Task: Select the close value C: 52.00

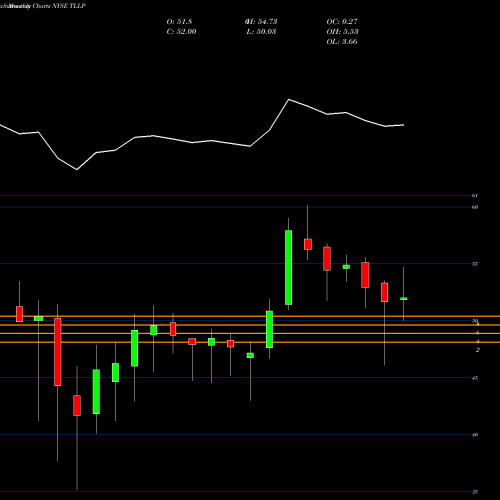Action: click(181, 32)
